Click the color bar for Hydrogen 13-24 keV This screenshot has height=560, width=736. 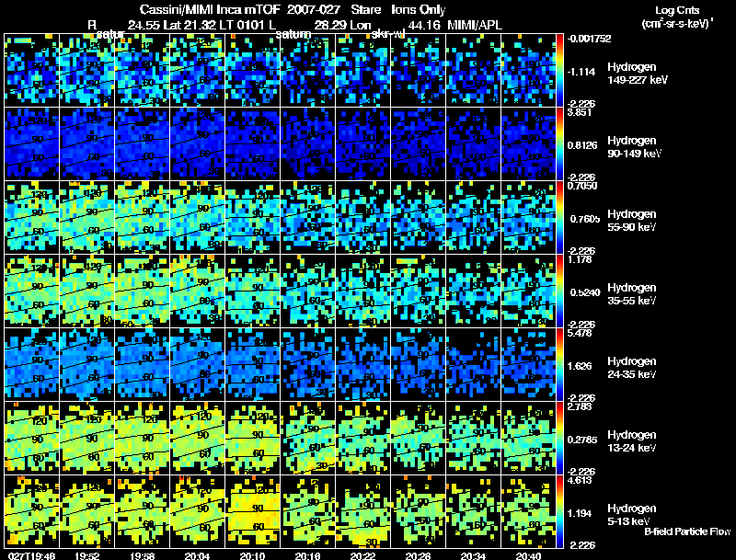pyautogui.click(x=559, y=438)
